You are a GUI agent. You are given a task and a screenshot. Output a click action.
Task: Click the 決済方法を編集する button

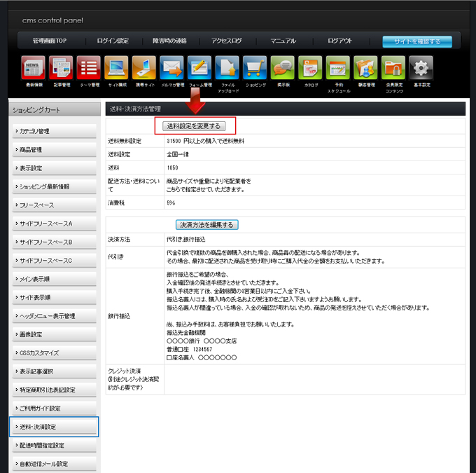click(x=207, y=225)
